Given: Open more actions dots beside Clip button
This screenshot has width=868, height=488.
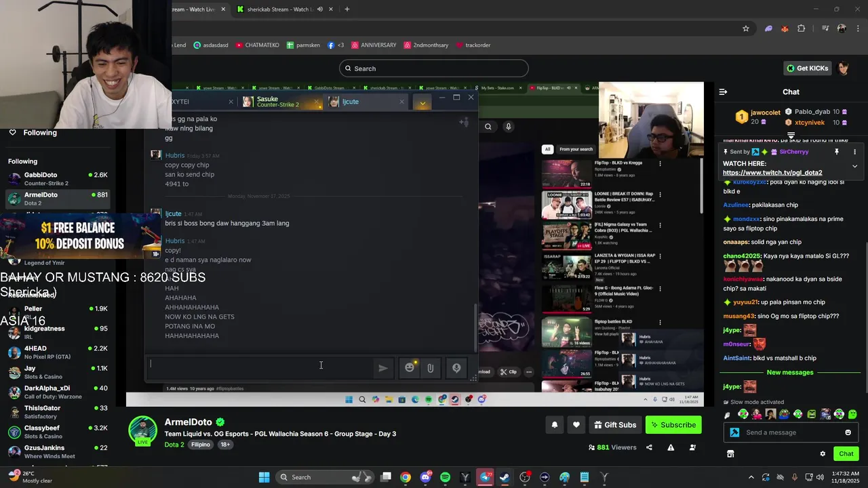Looking at the screenshot, I should tap(529, 371).
